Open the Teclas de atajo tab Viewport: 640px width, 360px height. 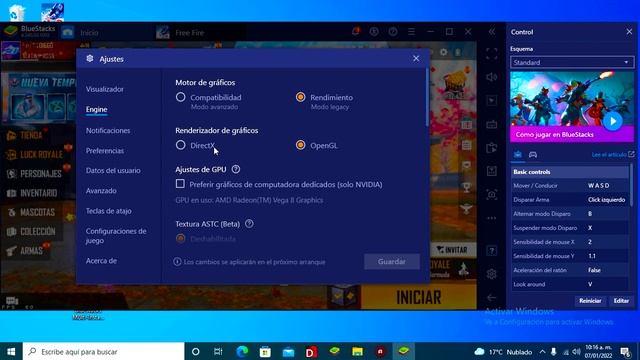click(109, 211)
